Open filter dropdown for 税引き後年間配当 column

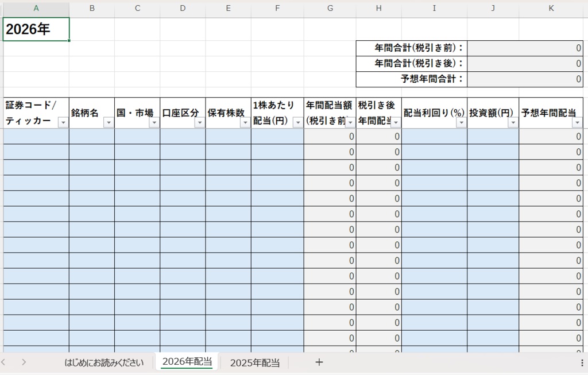tap(396, 123)
